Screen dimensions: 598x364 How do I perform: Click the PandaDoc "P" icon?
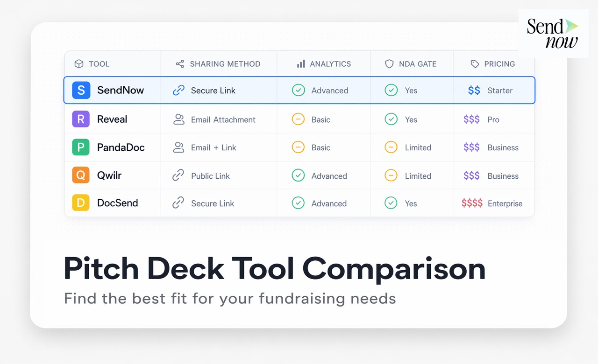[81, 147]
